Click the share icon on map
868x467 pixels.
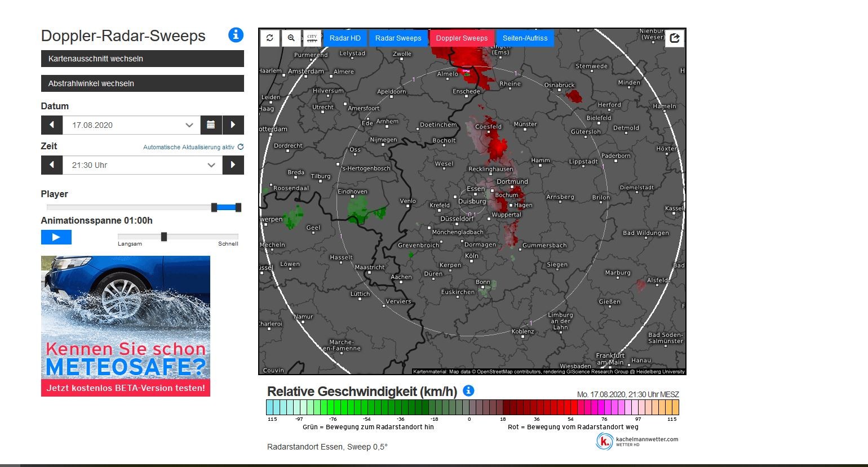675,38
